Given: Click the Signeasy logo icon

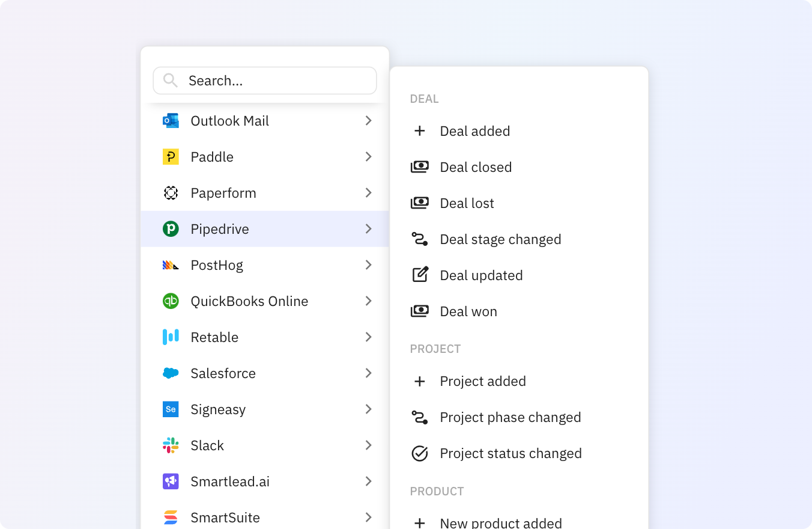Looking at the screenshot, I should coord(171,409).
